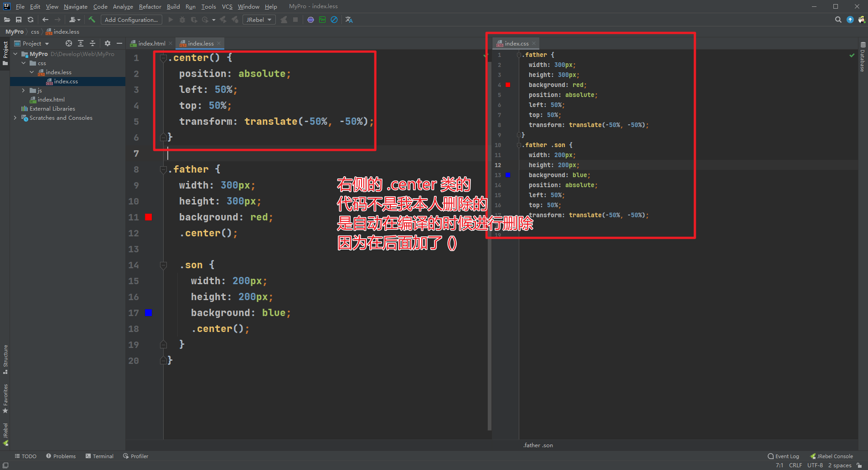Collapse all in Project panel

click(93, 43)
